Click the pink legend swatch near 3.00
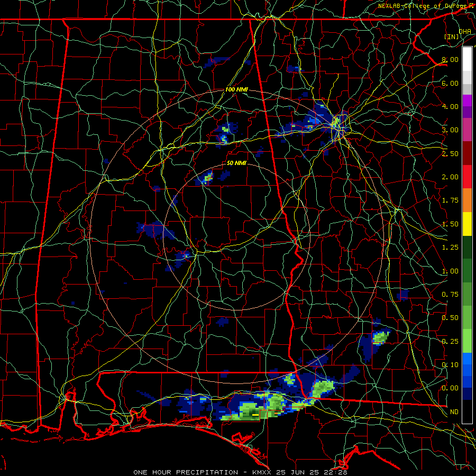Image resolution: width=476 pixels, height=476 pixels. tap(467, 130)
